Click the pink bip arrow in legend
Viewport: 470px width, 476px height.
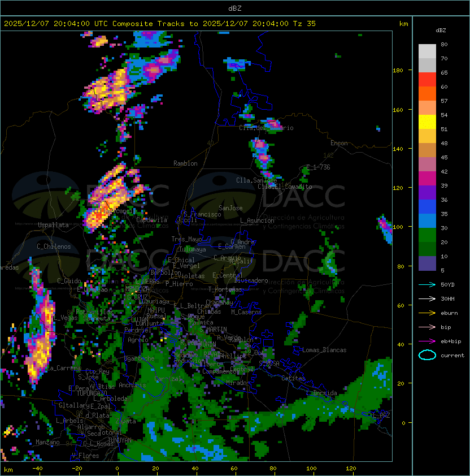click(x=427, y=327)
